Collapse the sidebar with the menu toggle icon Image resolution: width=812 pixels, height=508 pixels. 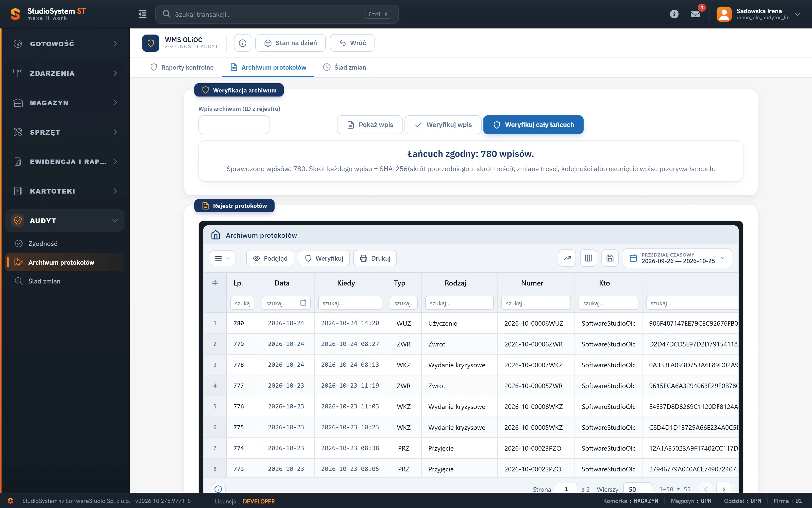tap(143, 14)
